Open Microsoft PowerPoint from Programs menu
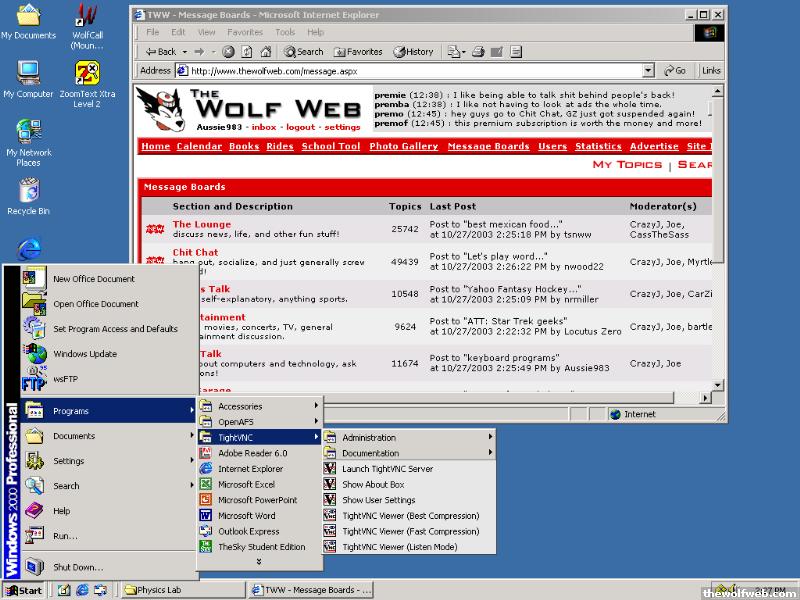800x600 pixels. [257, 500]
